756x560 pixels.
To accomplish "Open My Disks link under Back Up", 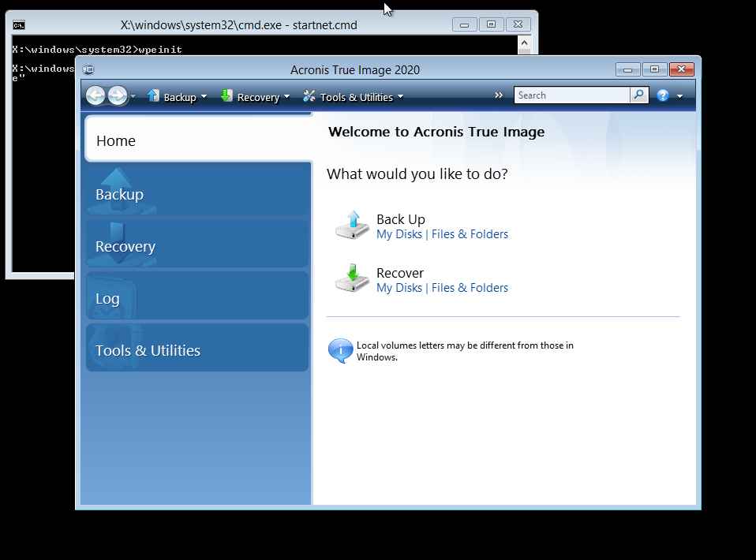I will (x=399, y=234).
